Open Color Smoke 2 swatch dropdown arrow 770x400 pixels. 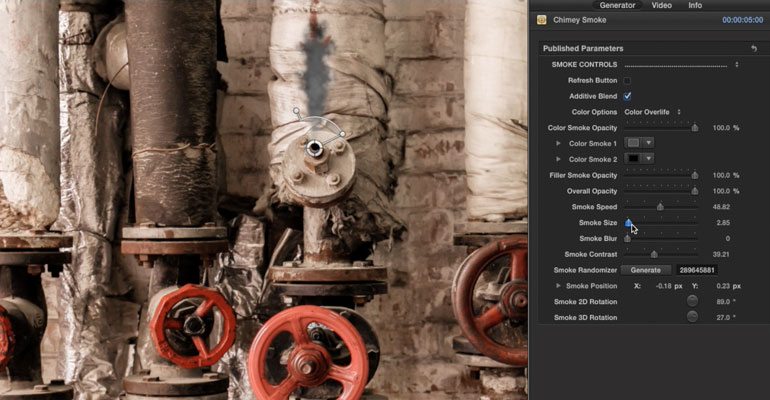648,159
